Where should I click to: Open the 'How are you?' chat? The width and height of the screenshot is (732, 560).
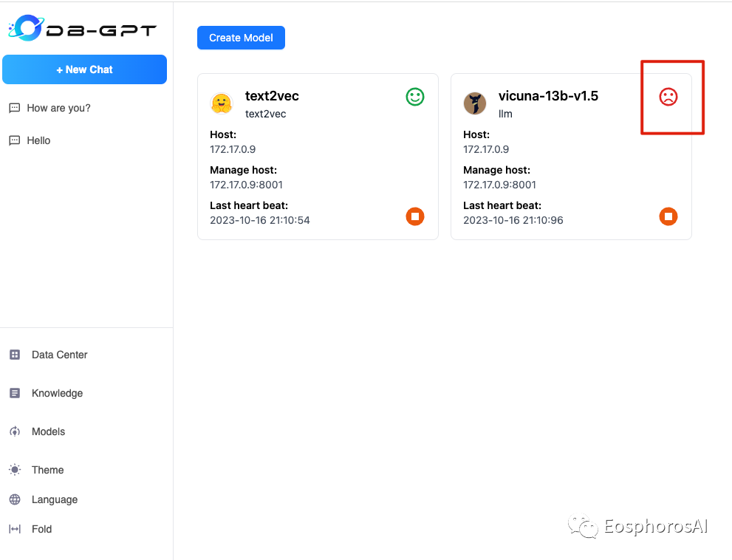coord(58,108)
